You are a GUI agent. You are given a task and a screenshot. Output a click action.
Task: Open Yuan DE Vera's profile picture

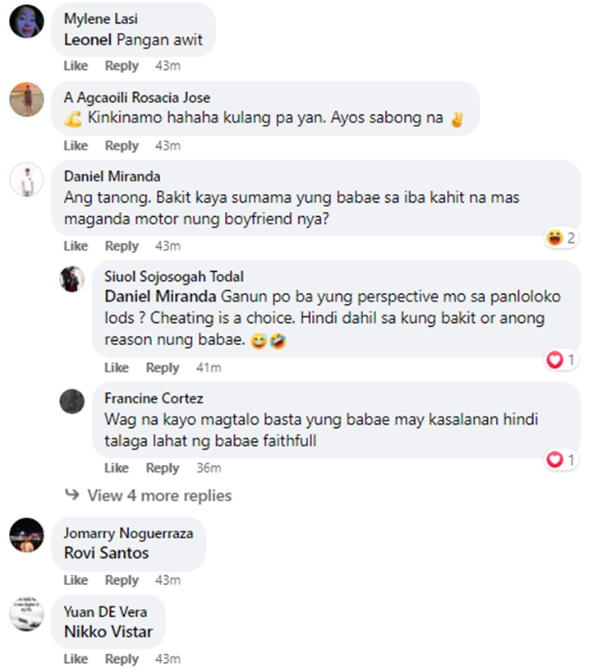(x=26, y=614)
